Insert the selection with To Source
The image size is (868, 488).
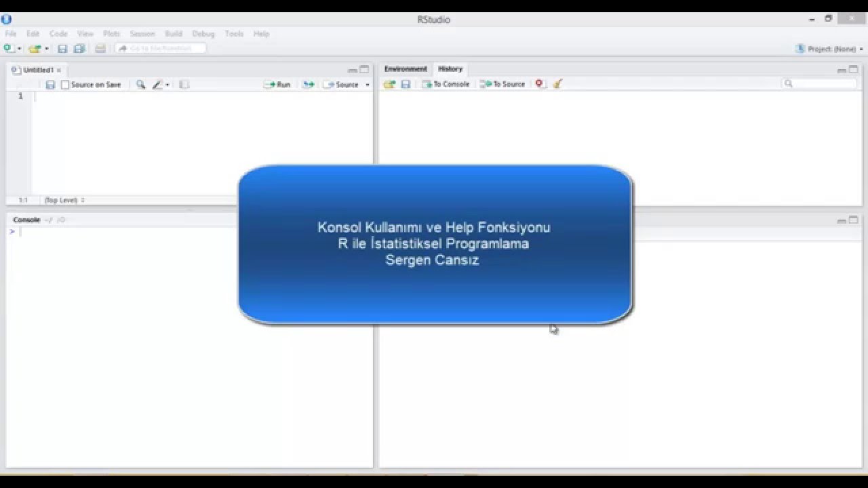point(502,84)
